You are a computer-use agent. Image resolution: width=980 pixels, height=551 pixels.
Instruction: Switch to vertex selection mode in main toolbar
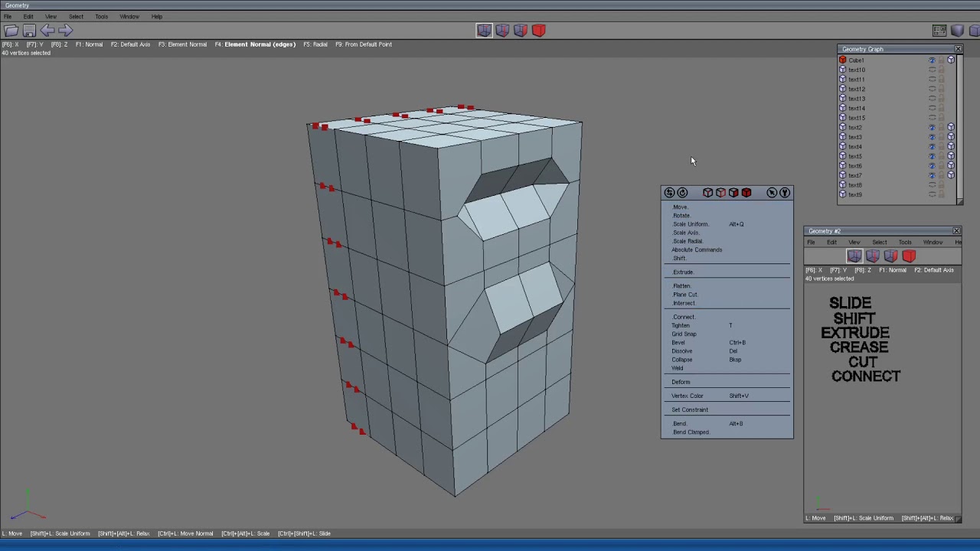484,31
